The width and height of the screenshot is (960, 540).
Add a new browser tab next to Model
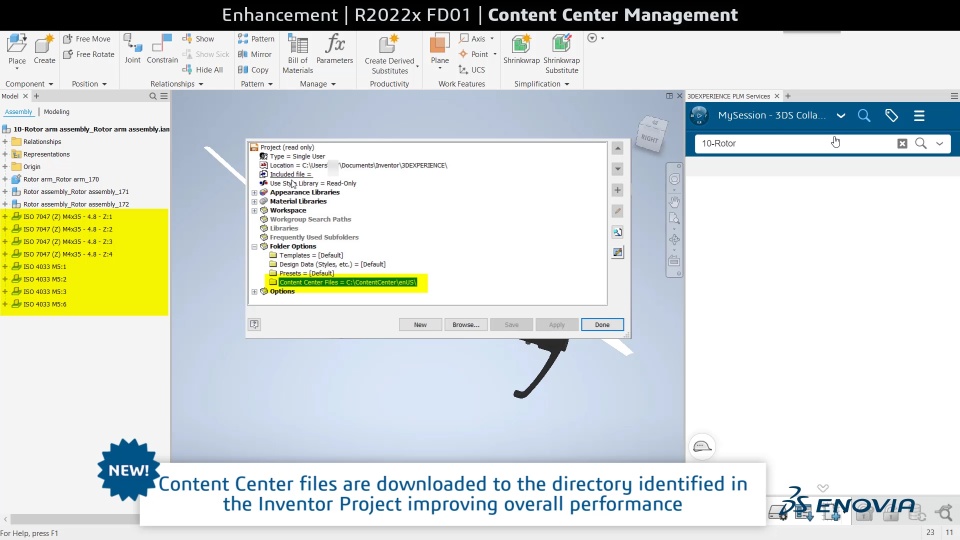pos(36,96)
